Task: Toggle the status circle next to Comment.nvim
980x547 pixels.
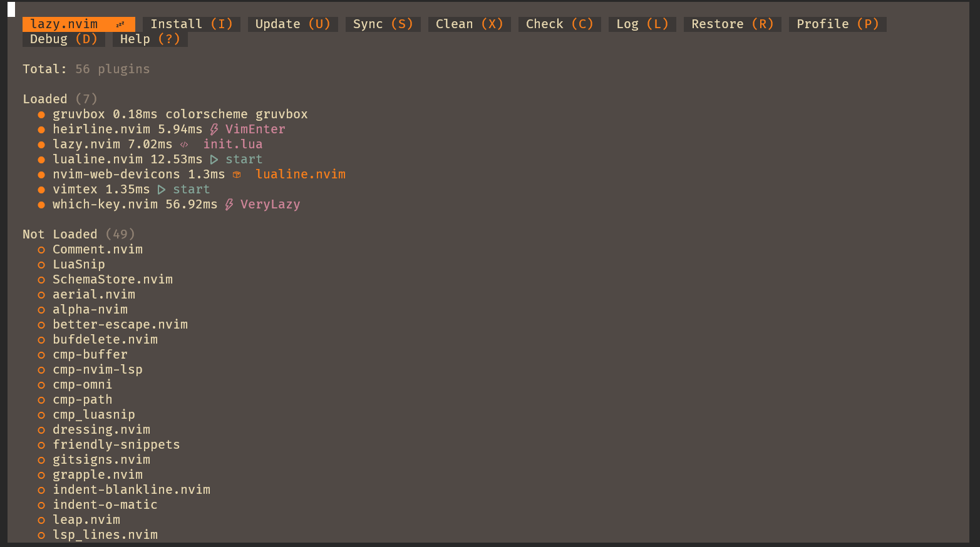Action: (x=41, y=249)
